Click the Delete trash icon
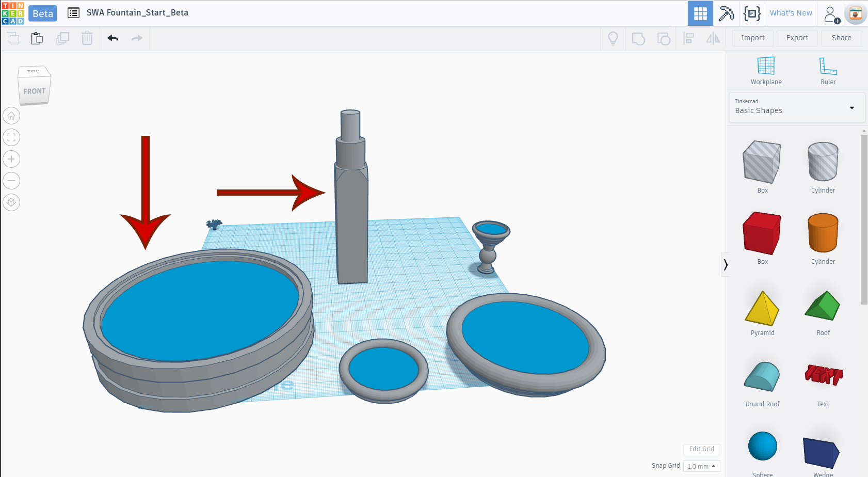 (x=87, y=38)
